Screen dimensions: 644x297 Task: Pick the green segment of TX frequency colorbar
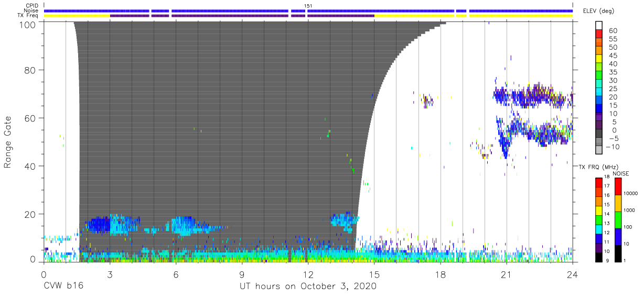[x=599, y=219]
